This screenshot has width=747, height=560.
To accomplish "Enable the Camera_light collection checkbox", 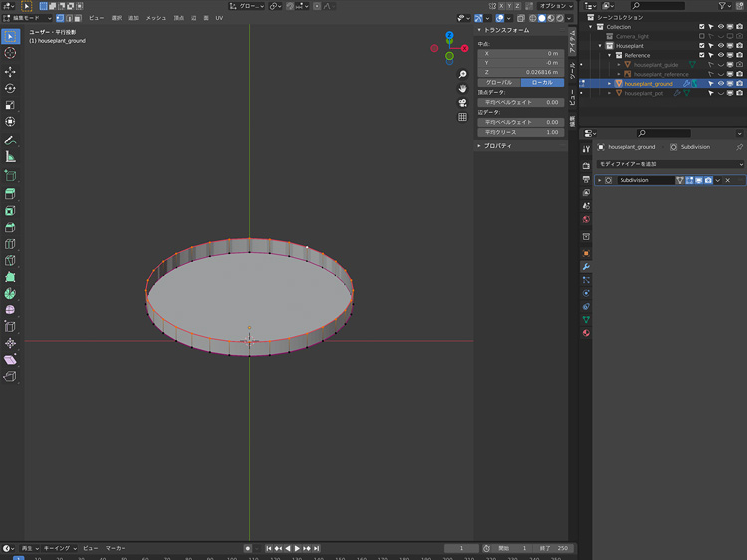I will pos(701,36).
